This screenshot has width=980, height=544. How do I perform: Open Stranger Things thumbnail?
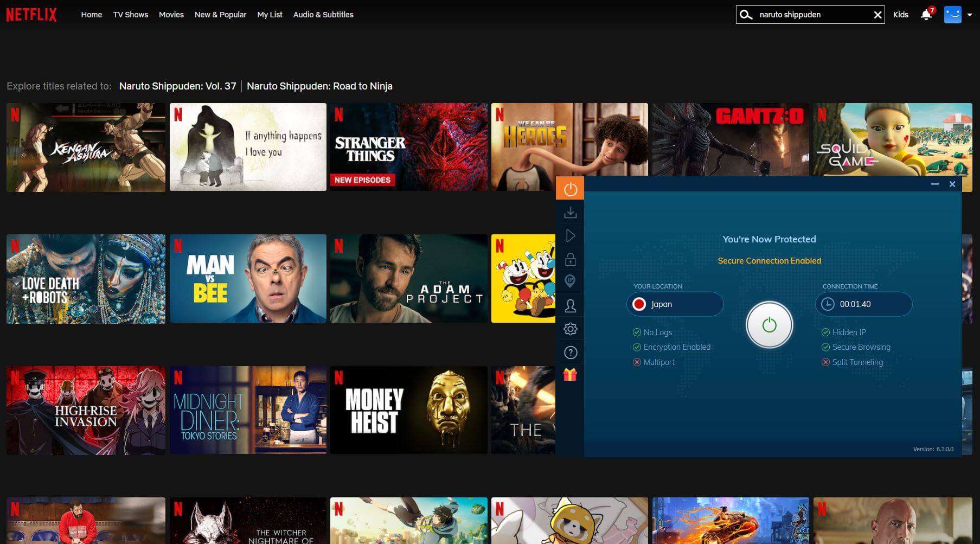tap(409, 148)
